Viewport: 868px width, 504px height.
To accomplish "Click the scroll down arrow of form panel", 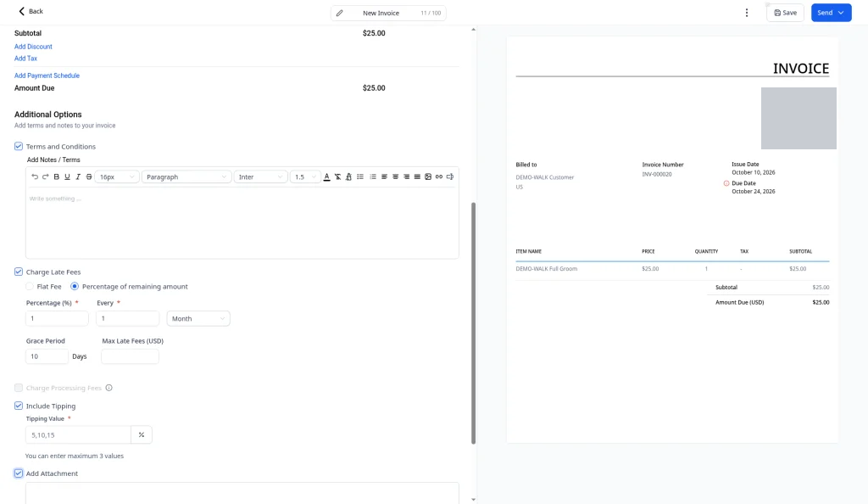I will [x=473, y=499].
